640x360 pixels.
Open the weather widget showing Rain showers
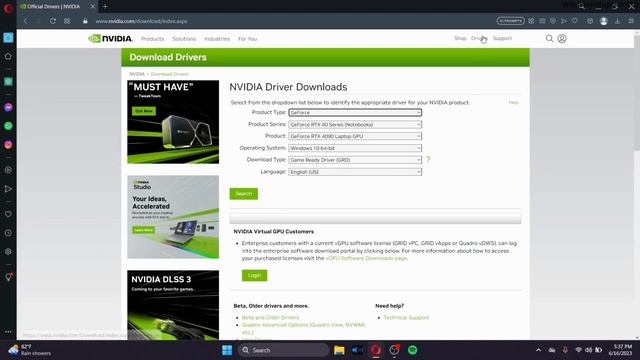click(x=31, y=350)
